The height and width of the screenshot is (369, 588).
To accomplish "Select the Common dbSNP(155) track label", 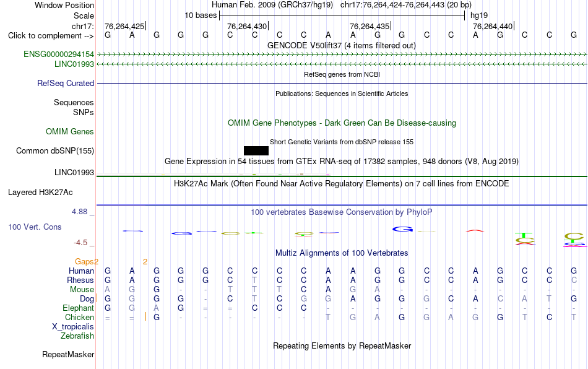I will tap(55, 150).
